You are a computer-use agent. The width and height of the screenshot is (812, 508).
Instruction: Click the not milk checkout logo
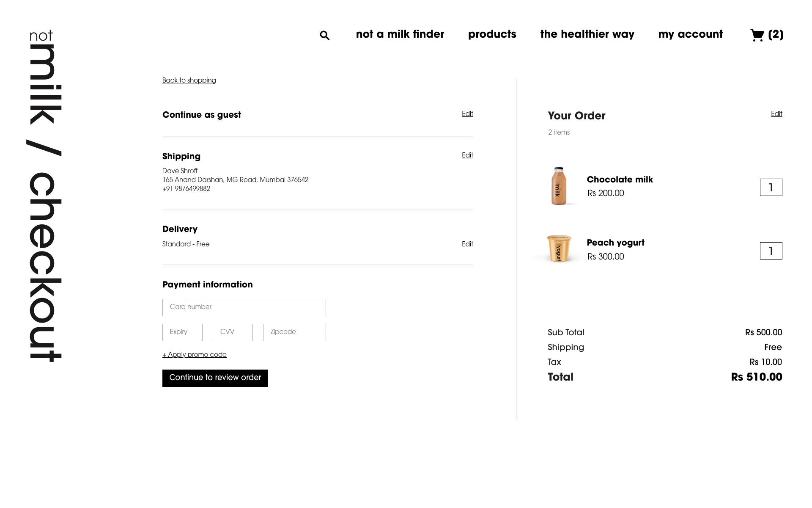(x=45, y=196)
